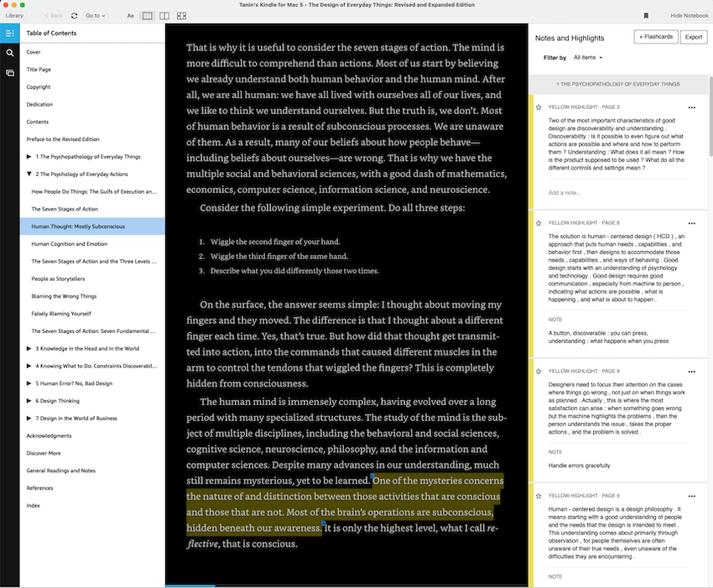Open the Go to dropdown
The height and width of the screenshot is (588, 713).
(x=96, y=15)
